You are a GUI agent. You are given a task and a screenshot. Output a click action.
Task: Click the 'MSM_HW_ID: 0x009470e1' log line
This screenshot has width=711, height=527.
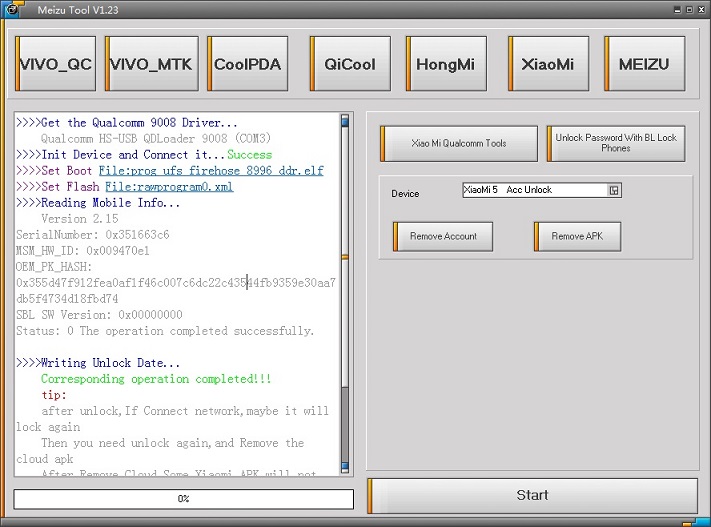click(83, 250)
